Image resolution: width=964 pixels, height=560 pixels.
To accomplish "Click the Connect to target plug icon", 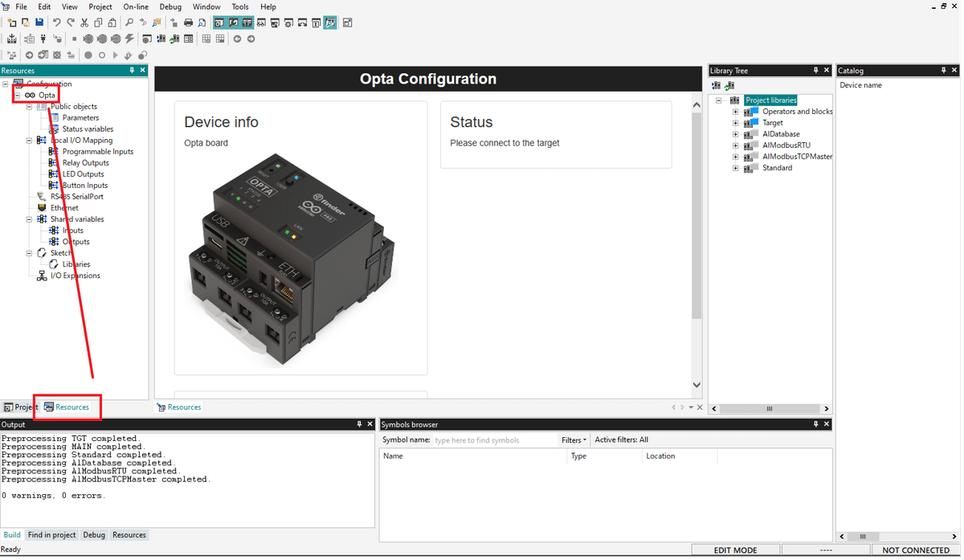I will 43,39.
